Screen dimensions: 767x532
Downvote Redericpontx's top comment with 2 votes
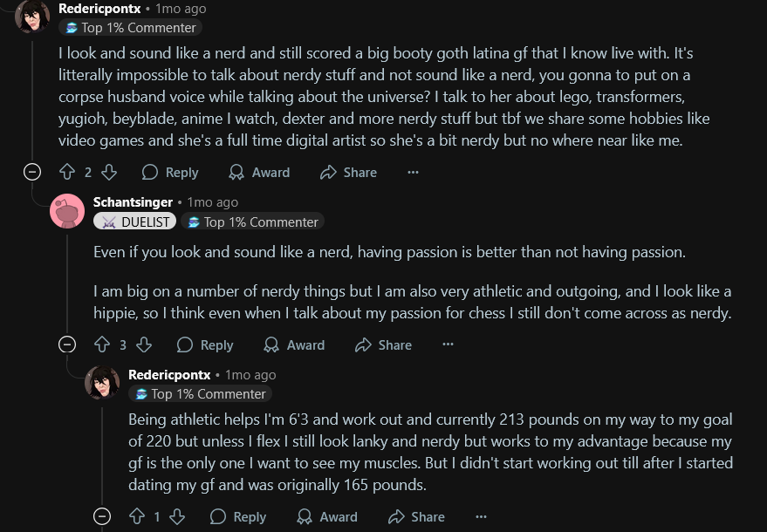tap(109, 173)
